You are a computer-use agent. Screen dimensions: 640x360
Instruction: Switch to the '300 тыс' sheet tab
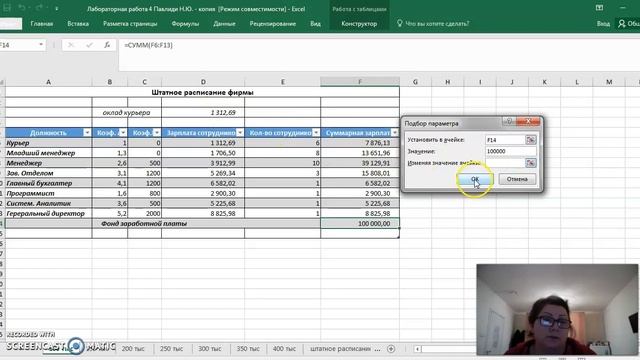(210, 349)
